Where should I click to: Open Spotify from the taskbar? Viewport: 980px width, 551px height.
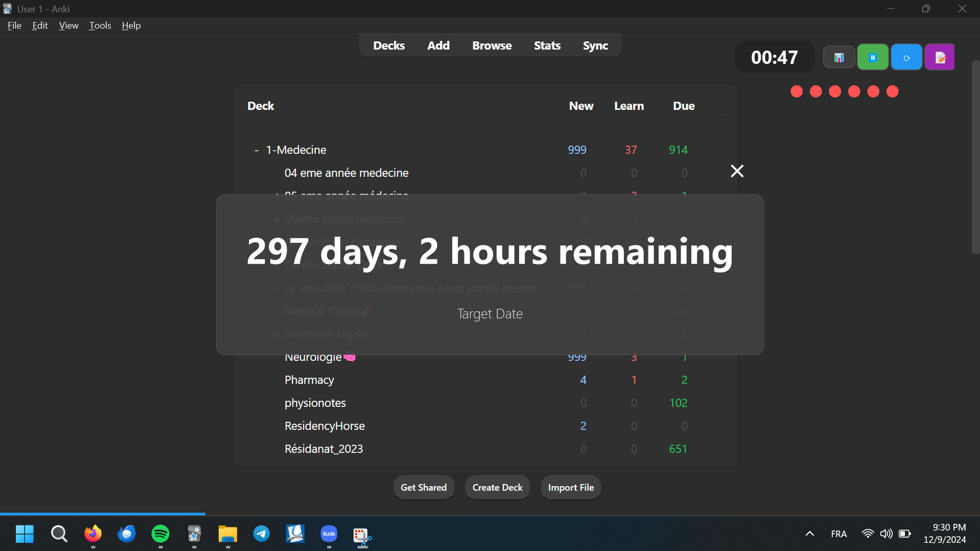pos(160,534)
